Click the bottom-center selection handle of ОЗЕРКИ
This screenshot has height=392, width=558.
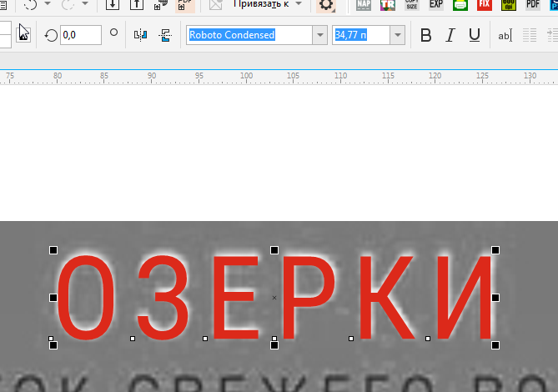pos(274,345)
